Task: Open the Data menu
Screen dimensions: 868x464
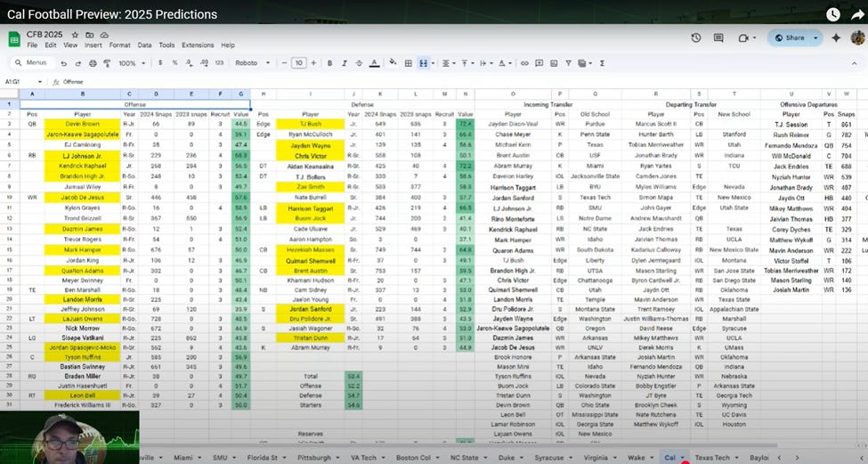Action: coord(144,45)
